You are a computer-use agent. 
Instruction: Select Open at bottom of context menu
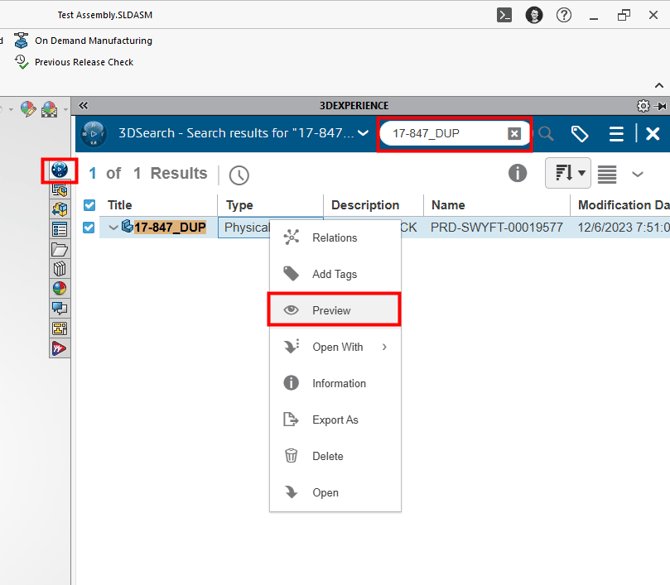pyautogui.click(x=335, y=492)
